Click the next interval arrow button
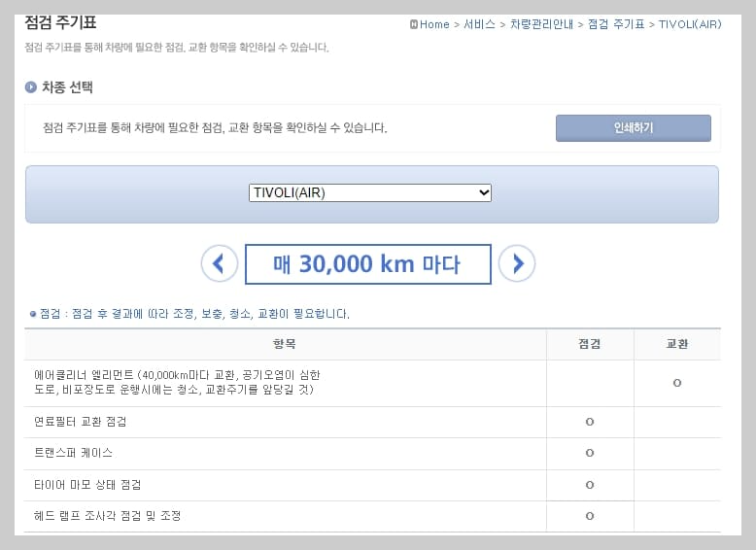756x550 pixels. pos(517,263)
